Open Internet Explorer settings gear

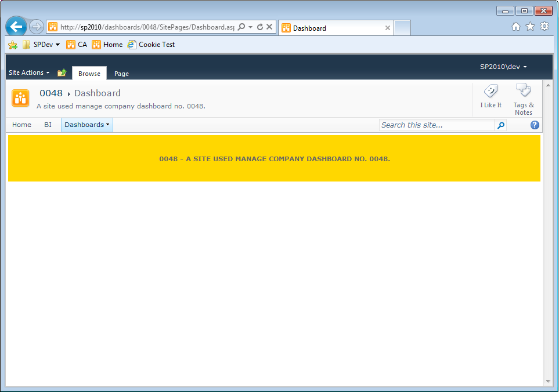click(544, 26)
